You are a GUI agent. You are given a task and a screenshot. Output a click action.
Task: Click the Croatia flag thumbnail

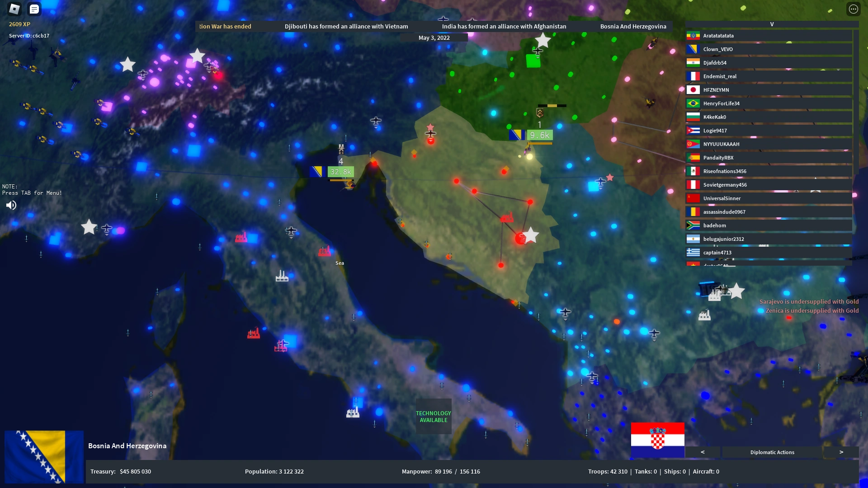pos(657,440)
